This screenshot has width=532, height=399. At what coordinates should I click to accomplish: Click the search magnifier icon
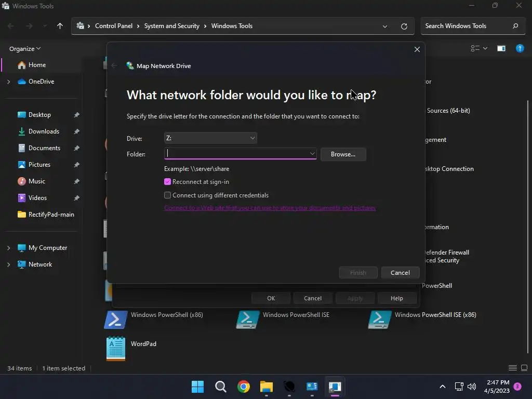tap(515, 26)
